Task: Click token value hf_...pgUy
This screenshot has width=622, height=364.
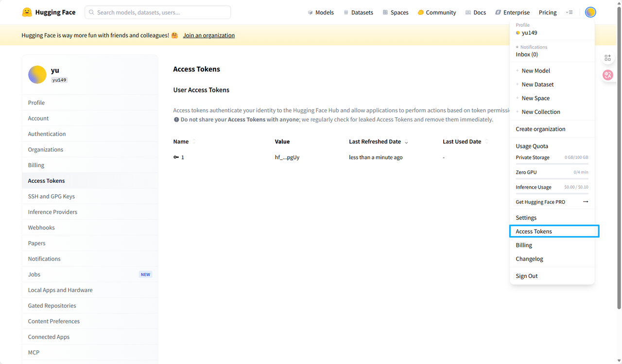Action: [287, 157]
